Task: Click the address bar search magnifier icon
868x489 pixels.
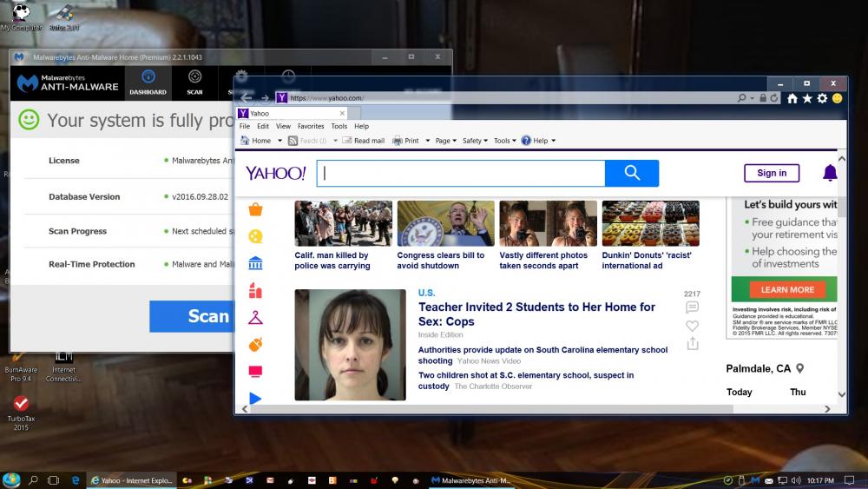Action: click(741, 98)
